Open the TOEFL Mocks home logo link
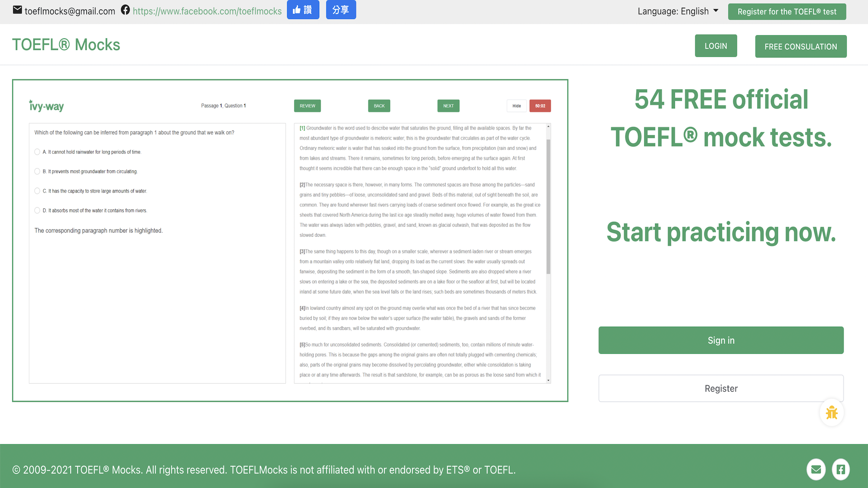The height and width of the screenshot is (488, 868). 66,45
